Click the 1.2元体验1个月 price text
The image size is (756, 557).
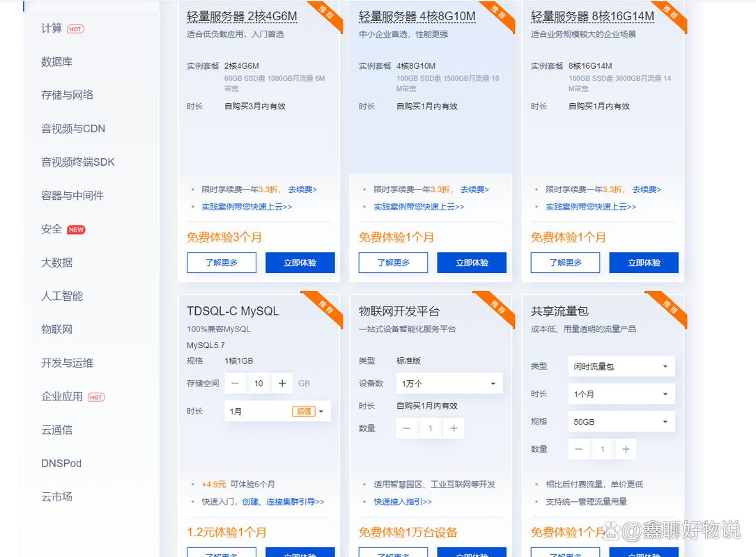coord(226,532)
